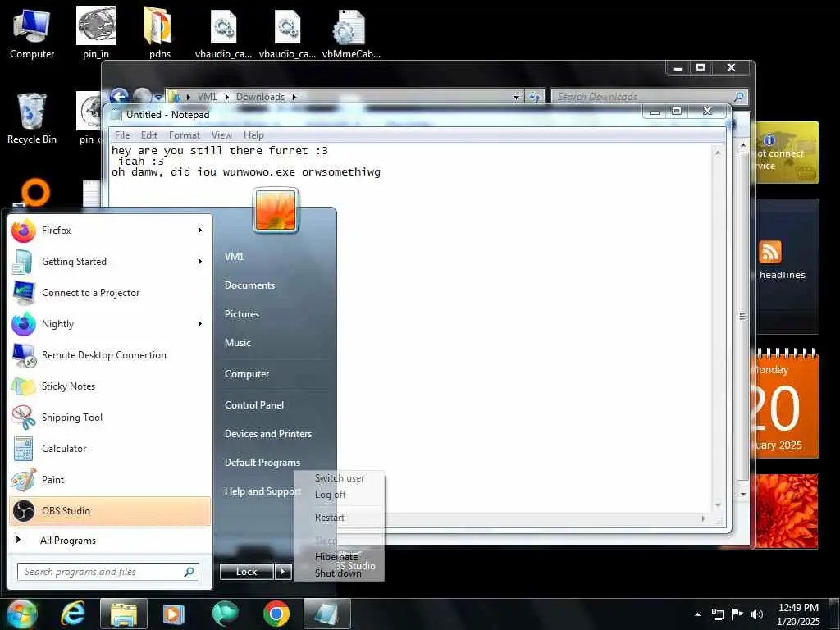Open Devices and Printers
The width and height of the screenshot is (840, 630).
[268, 434]
